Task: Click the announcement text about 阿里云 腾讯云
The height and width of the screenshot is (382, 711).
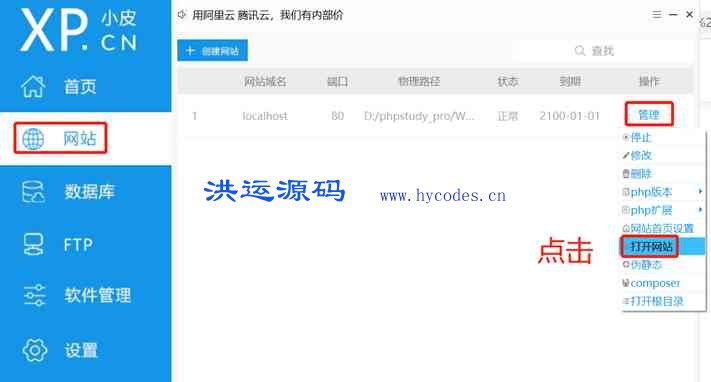Action: pyautogui.click(x=268, y=15)
